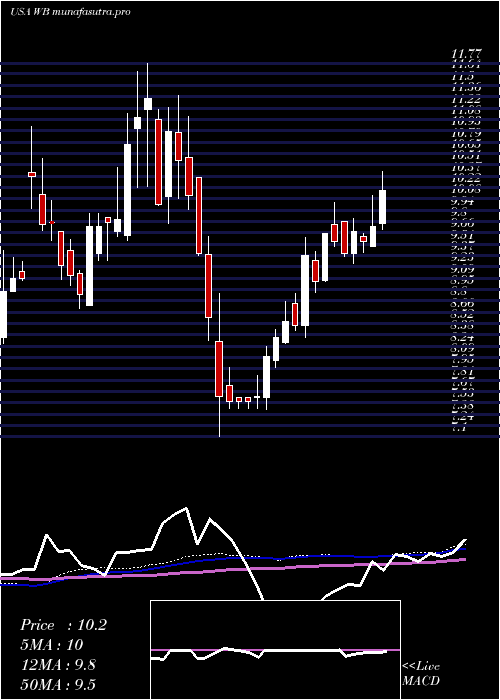Click the 11.77 price axis label
This screenshot has width=500, height=700.
pos(466,54)
